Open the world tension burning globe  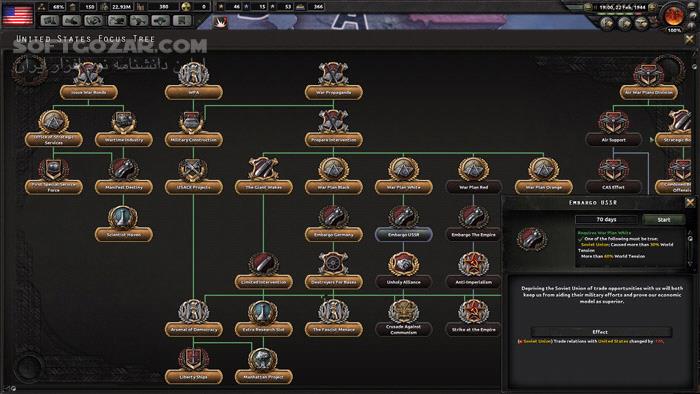(x=674, y=16)
